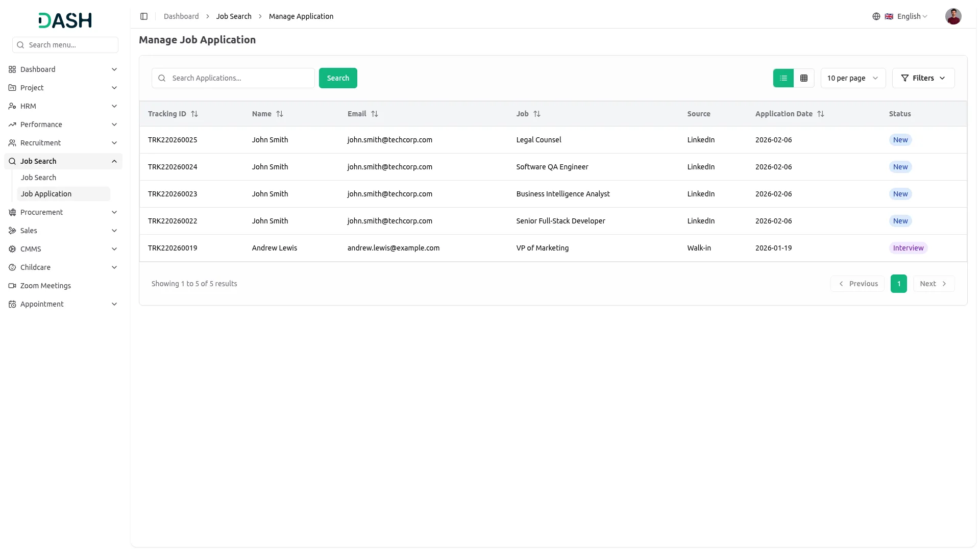Sort by Email arrows icon

[375, 114]
